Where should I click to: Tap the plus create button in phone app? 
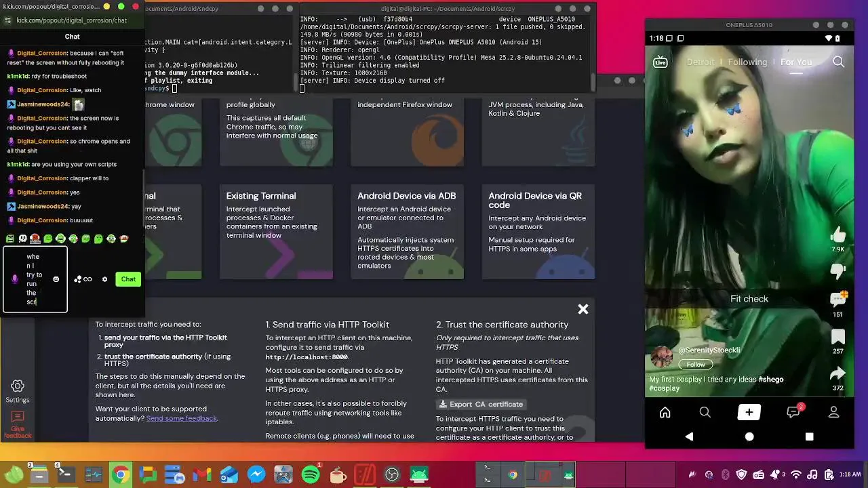pos(749,412)
